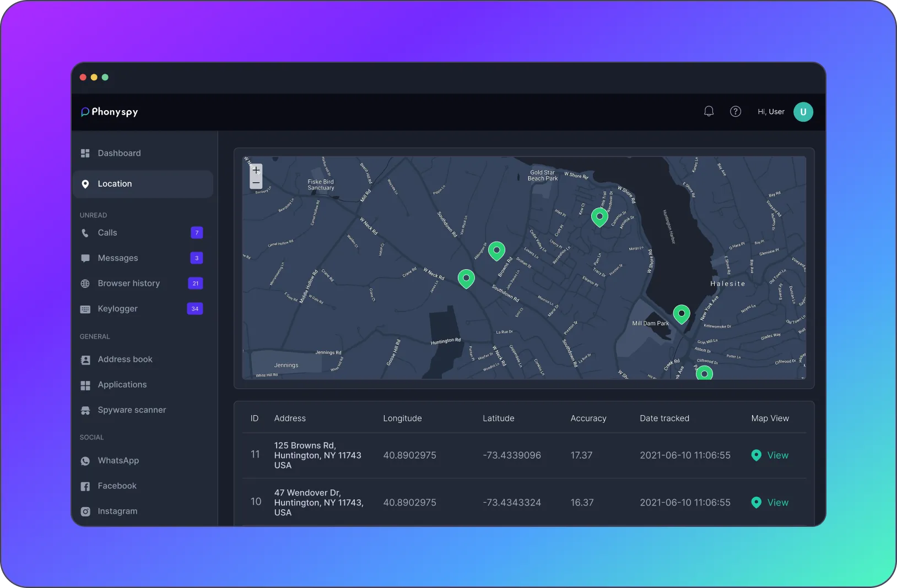
Task: Open the Messages chat icon
Action: coord(85,258)
